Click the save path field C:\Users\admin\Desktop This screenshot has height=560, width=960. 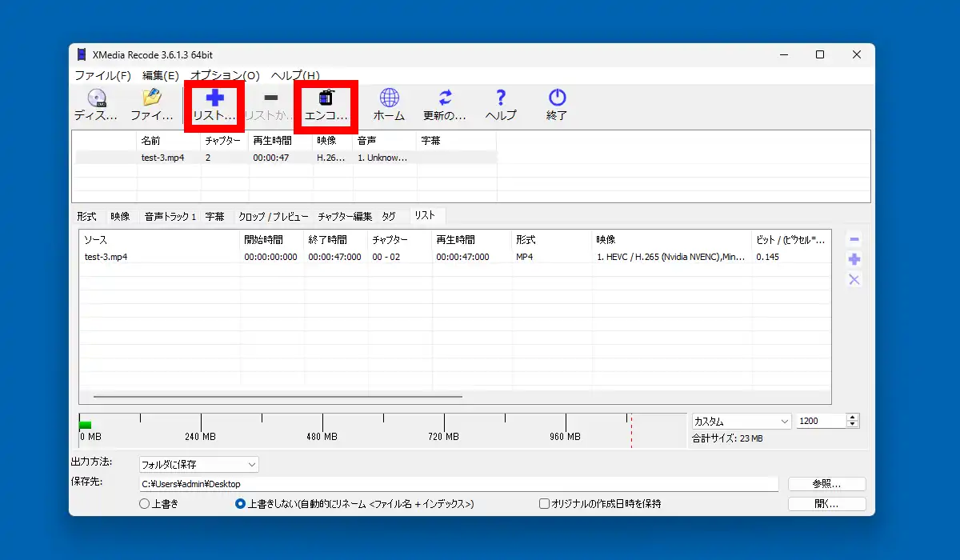(x=458, y=484)
